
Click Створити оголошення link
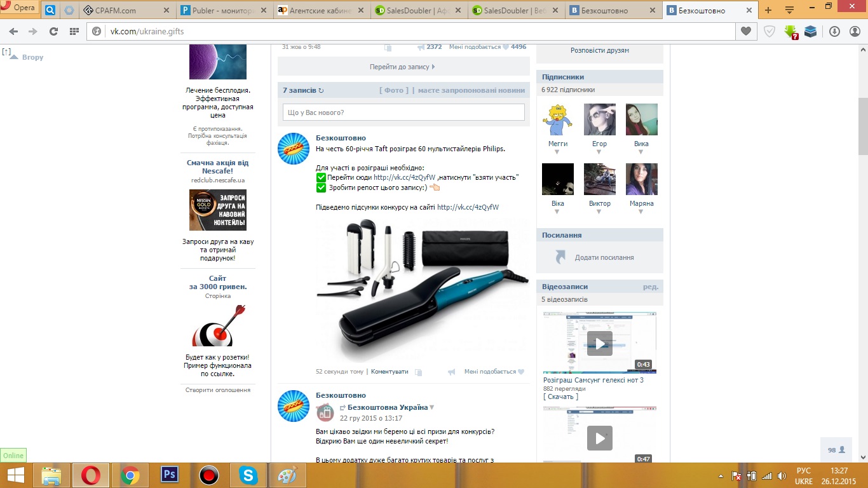(x=218, y=390)
